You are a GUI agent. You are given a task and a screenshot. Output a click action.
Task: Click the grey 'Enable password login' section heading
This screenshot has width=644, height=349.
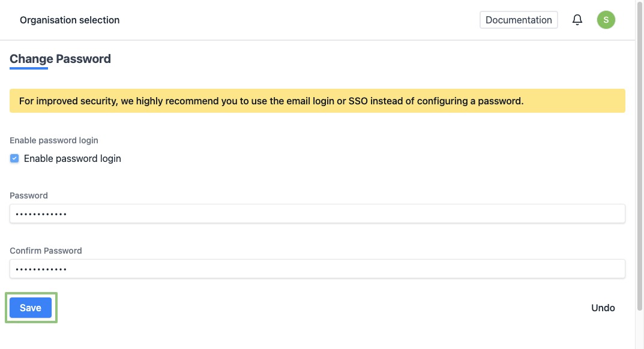coord(54,140)
